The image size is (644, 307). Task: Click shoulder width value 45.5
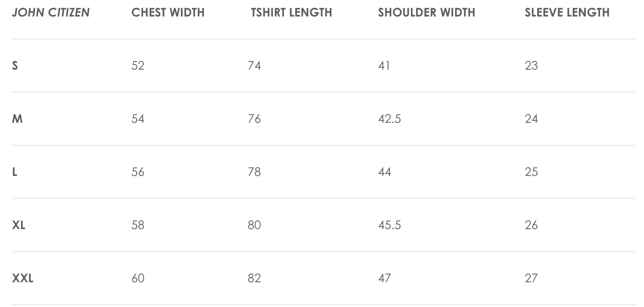[389, 225]
